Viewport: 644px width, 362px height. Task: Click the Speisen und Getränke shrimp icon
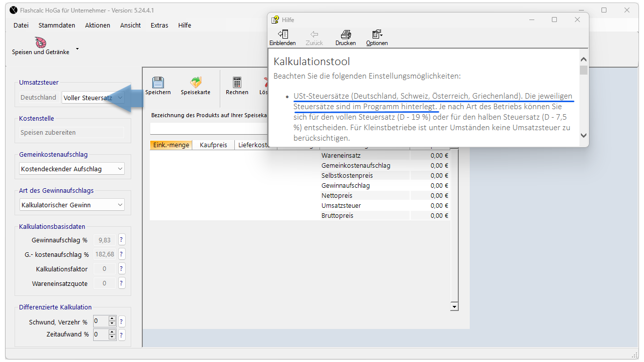(40, 43)
